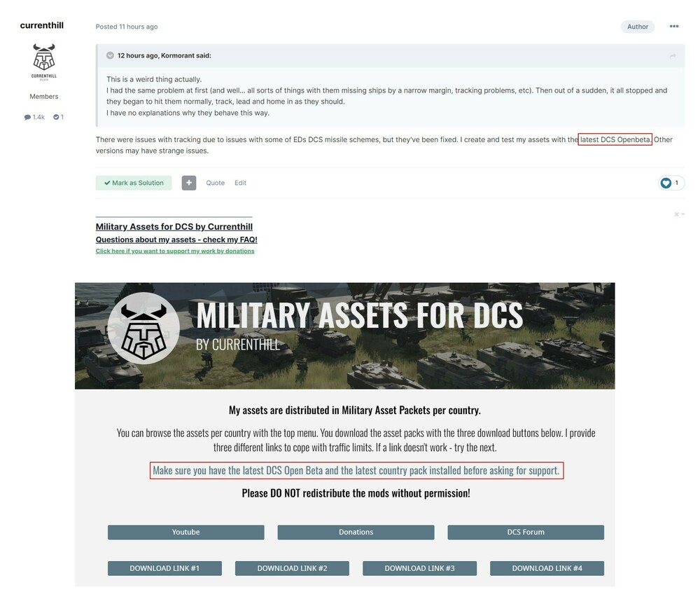Click the heart reaction icon
This screenshot has width=700, height=601.
click(x=666, y=183)
